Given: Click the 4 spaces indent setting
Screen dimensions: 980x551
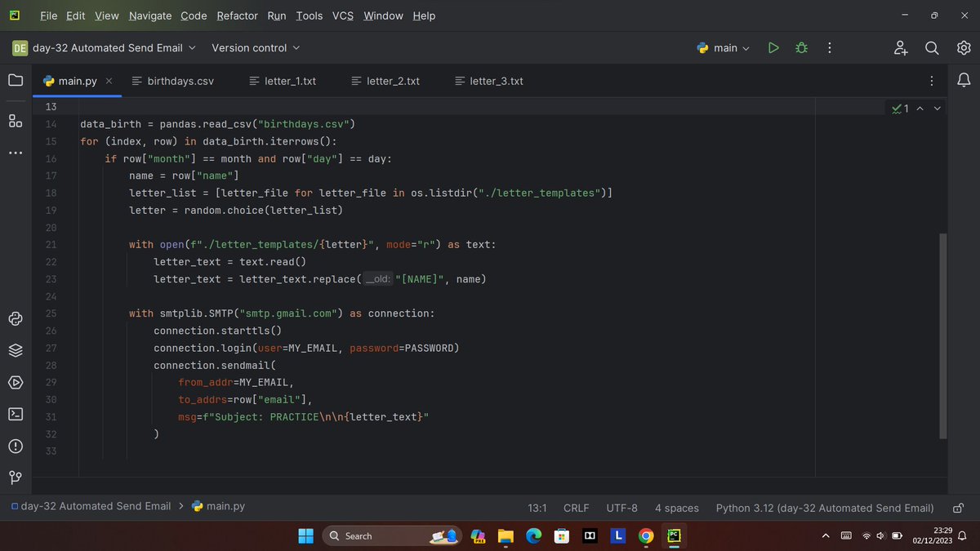Looking at the screenshot, I should [x=677, y=508].
